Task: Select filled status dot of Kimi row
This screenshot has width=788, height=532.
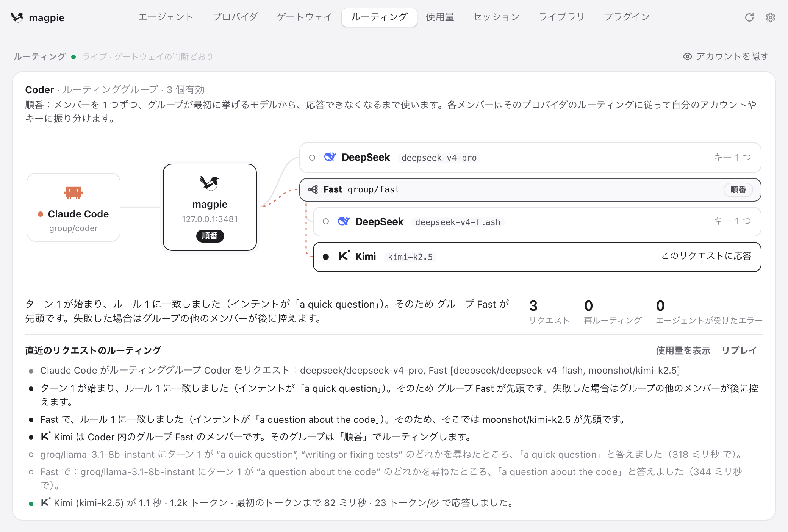Action: (326, 257)
